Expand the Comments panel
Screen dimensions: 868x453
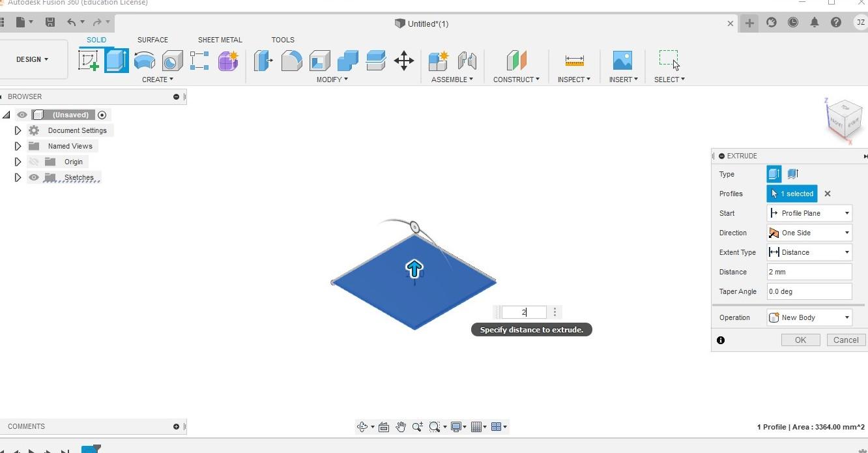(176, 426)
